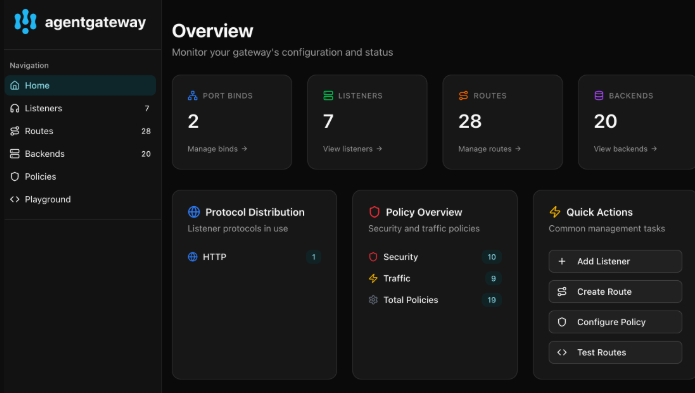Follow the Manage binds link
Image resolution: width=695 pixels, height=393 pixels.
coord(217,149)
